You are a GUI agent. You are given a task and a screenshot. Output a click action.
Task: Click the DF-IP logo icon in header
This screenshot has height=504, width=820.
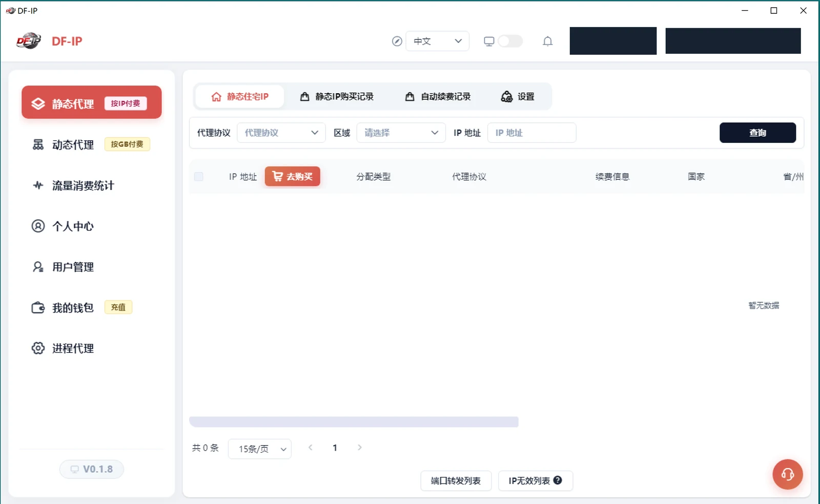29,41
